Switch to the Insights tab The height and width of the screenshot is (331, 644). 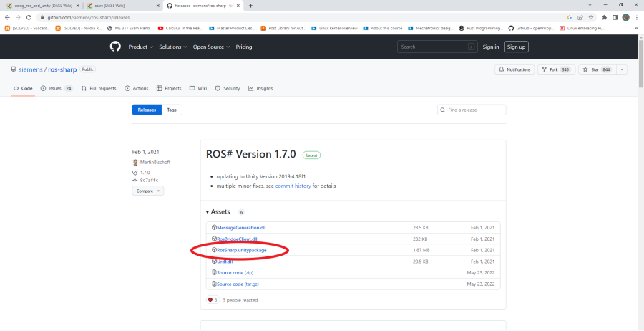coord(260,88)
